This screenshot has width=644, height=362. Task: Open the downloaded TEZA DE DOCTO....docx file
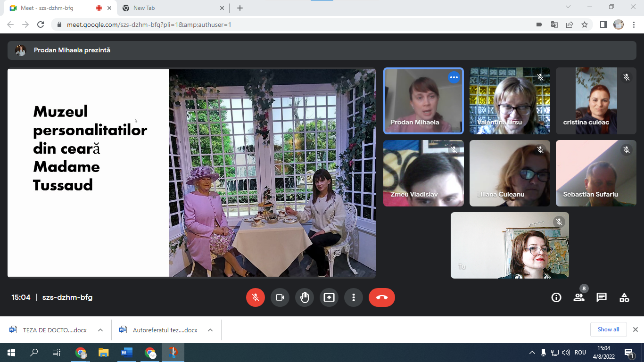point(49,330)
